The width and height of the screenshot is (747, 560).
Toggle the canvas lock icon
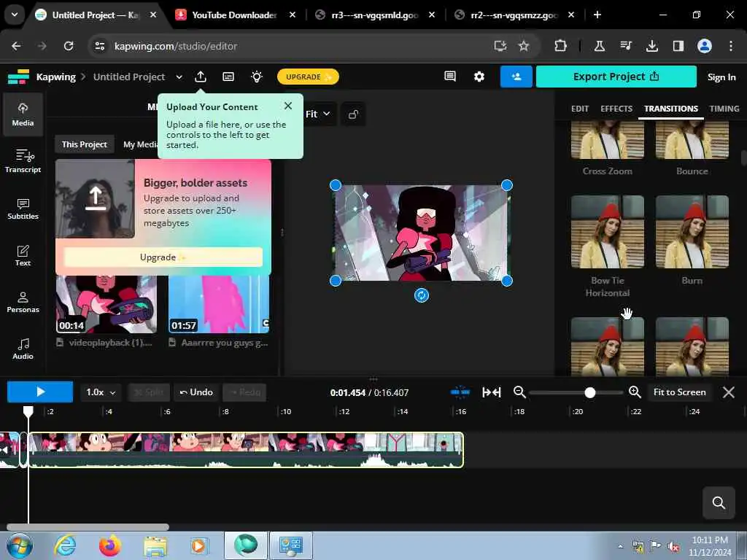coord(353,114)
